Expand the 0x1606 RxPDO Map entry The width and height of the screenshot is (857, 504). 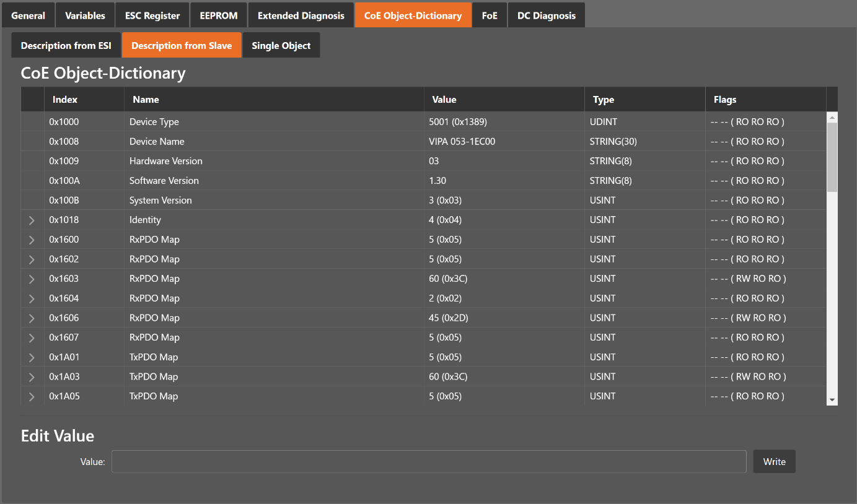[32, 318]
